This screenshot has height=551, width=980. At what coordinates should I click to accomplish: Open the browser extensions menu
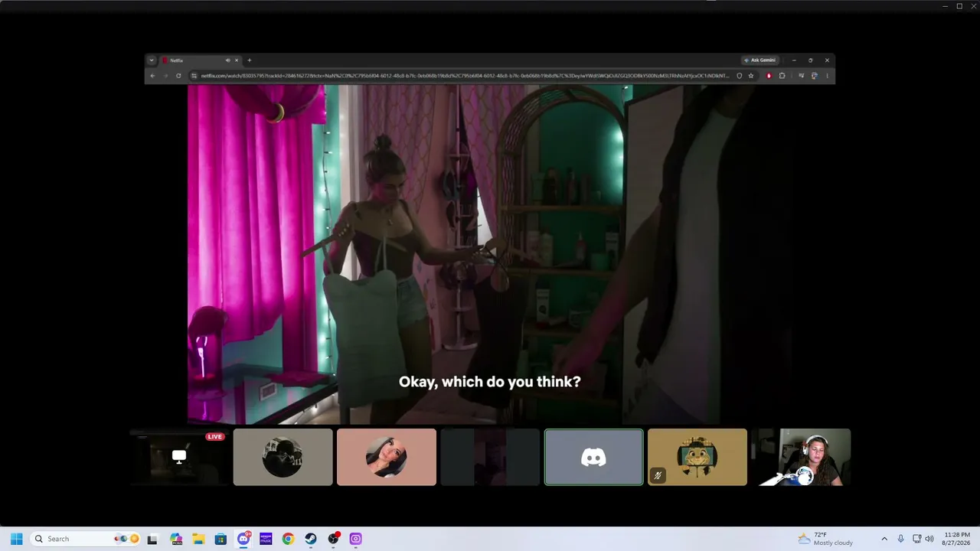(782, 76)
